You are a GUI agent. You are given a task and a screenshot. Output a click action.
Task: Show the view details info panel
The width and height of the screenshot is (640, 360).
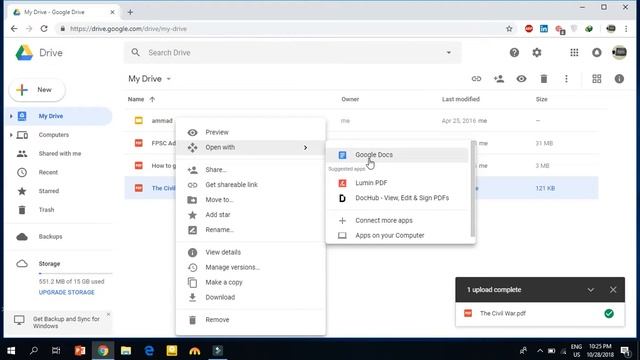pyautogui.click(x=619, y=79)
